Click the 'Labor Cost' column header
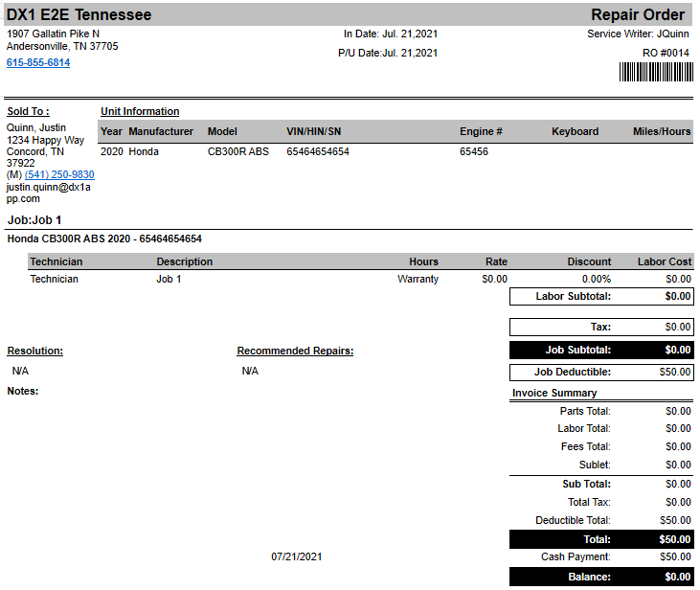 coord(665,261)
